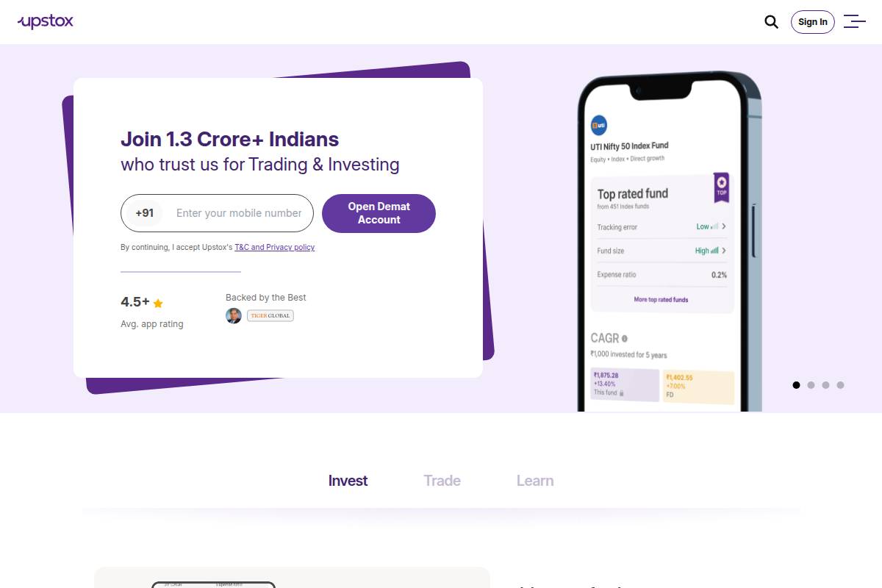Click the +91 country code selector
882x588 pixels.
tap(145, 213)
